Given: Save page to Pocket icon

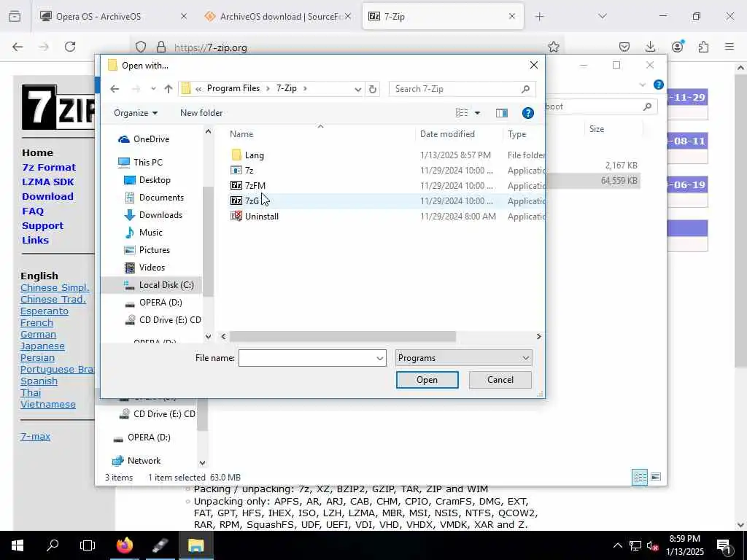Looking at the screenshot, I should click(624, 47).
